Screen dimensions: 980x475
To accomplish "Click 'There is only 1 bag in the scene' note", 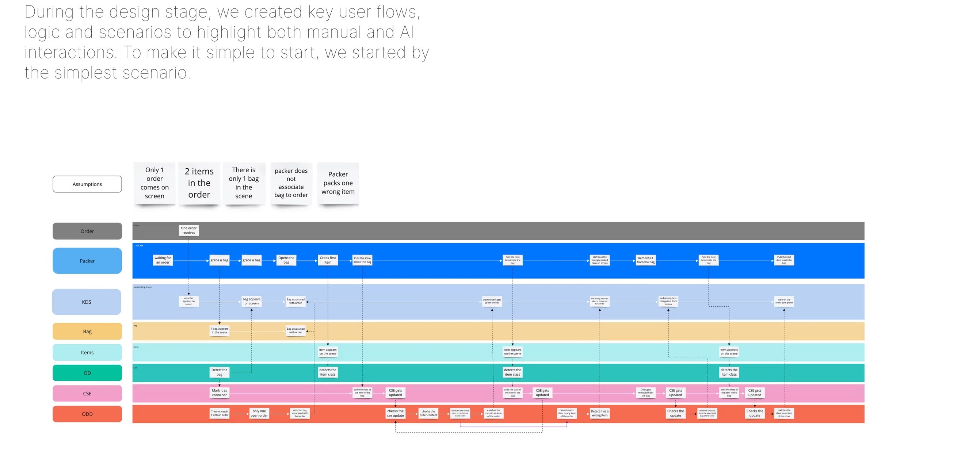I will 244,183.
